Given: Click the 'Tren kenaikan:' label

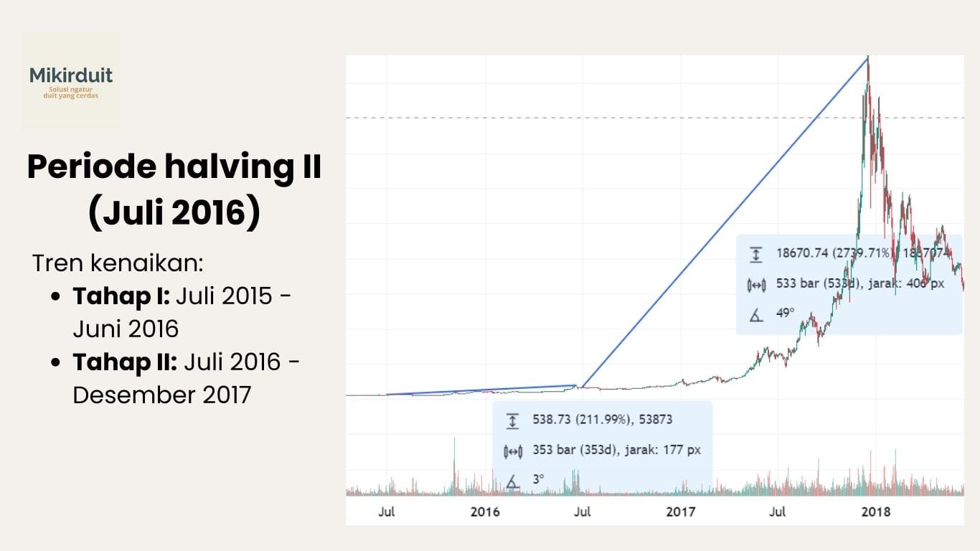Looking at the screenshot, I should [118, 263].
